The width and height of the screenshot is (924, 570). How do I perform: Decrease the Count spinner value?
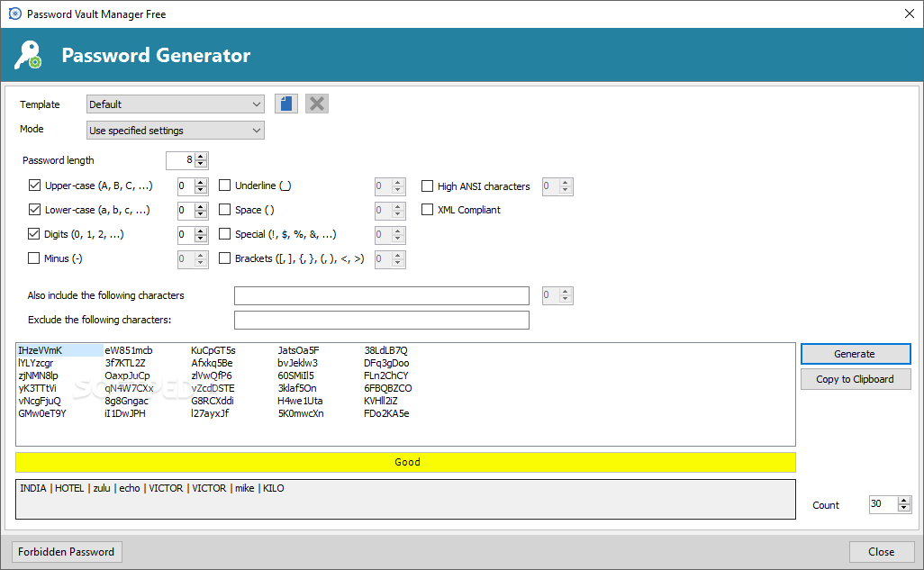click(904, 508)
